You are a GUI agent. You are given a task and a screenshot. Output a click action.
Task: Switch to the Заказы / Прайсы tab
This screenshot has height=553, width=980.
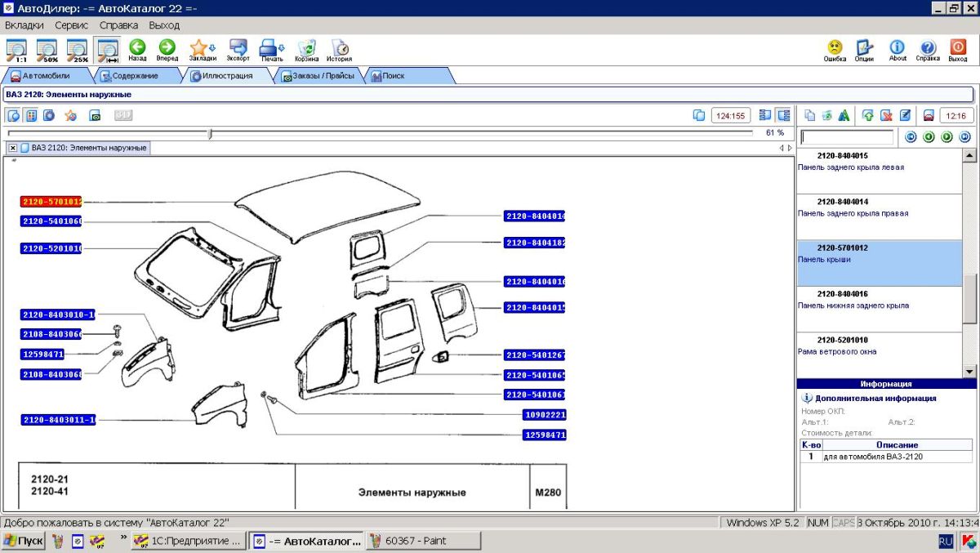tap(319, 76)
